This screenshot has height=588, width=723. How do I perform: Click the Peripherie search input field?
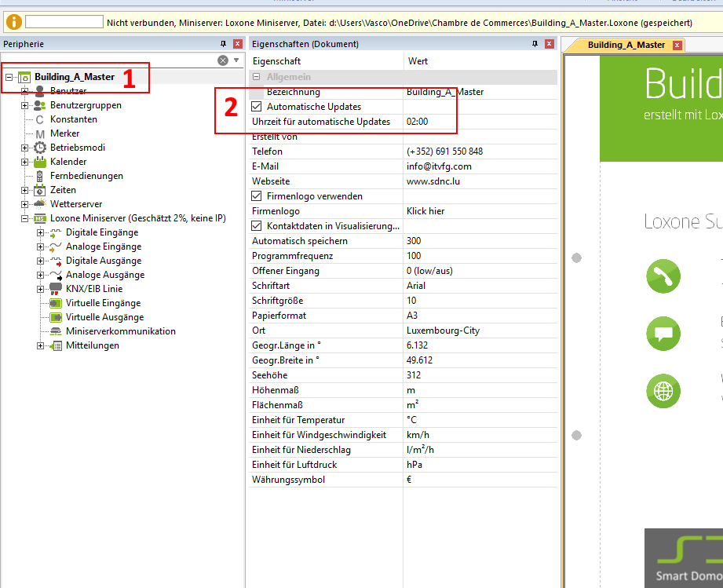pos(108,60)
